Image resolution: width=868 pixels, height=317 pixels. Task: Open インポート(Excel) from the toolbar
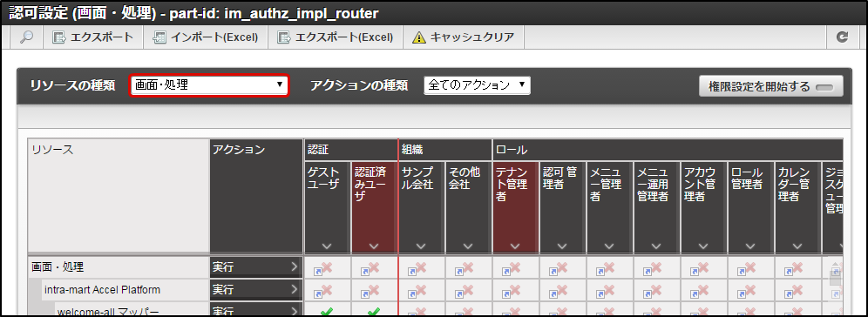pos(206,37)
